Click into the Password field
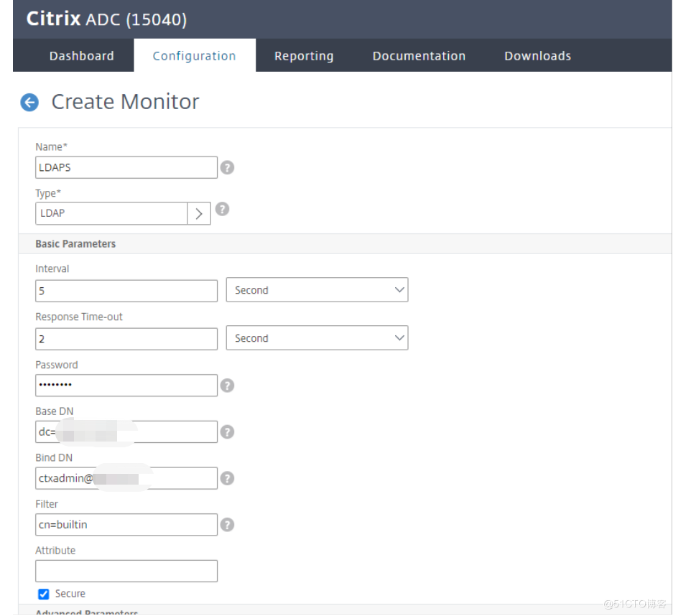The image size is (673, 616). 126,386
